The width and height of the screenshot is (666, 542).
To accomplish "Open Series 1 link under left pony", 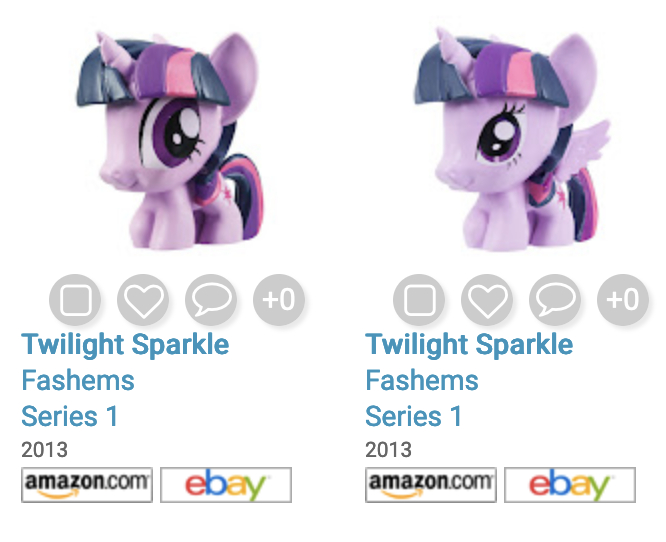I will pos(70,416).
